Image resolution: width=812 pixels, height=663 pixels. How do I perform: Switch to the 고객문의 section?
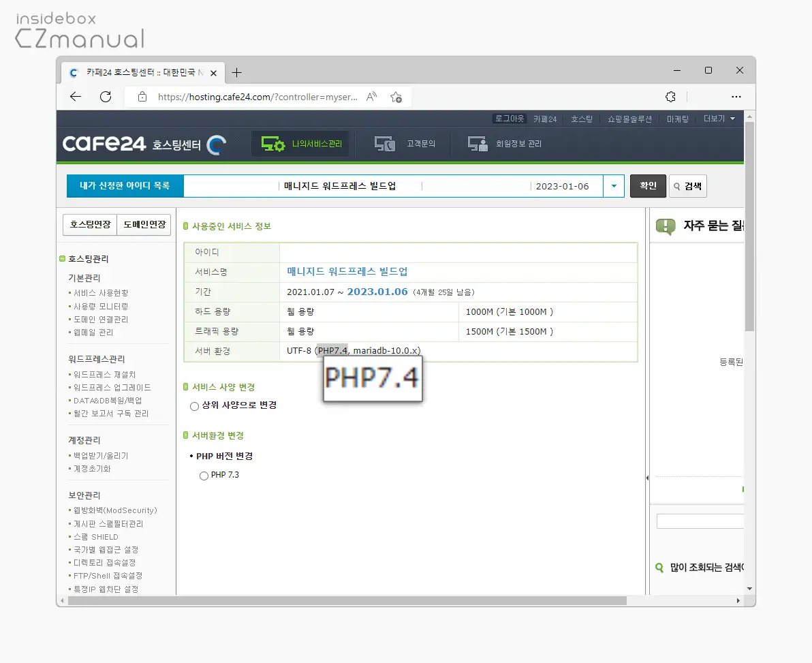(405, 144)
